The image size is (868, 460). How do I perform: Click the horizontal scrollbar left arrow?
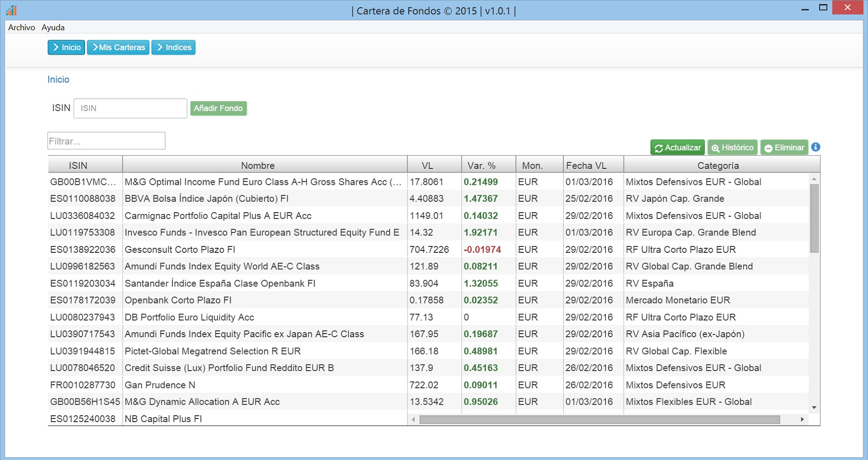pyautogui.click(x=413, y=419)
